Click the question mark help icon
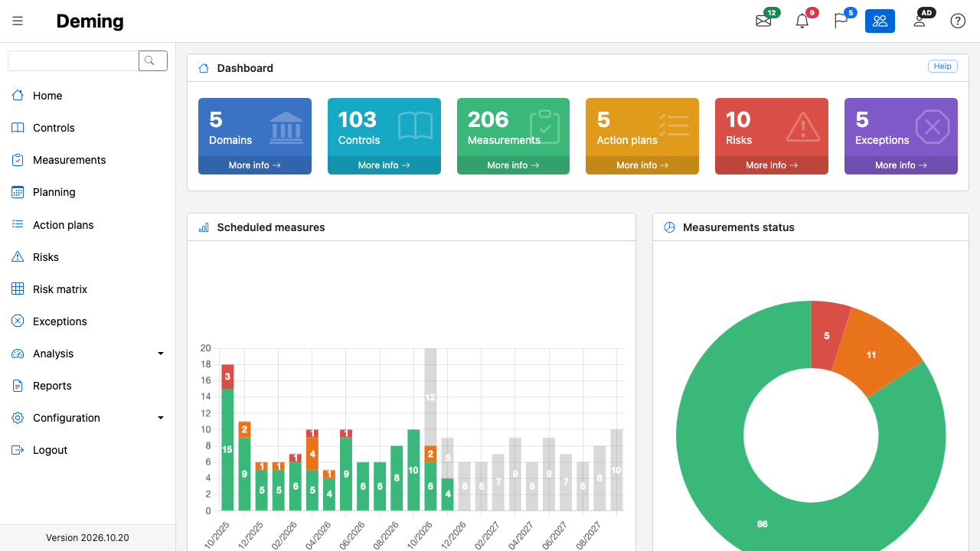The image size is (980, 551). click(x=958, y=21)
